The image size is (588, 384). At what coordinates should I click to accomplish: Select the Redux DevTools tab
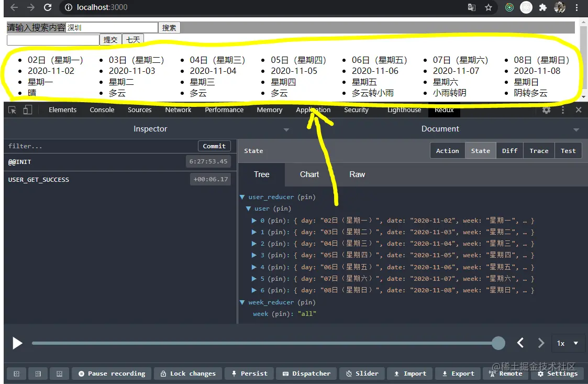coord(444,109)
